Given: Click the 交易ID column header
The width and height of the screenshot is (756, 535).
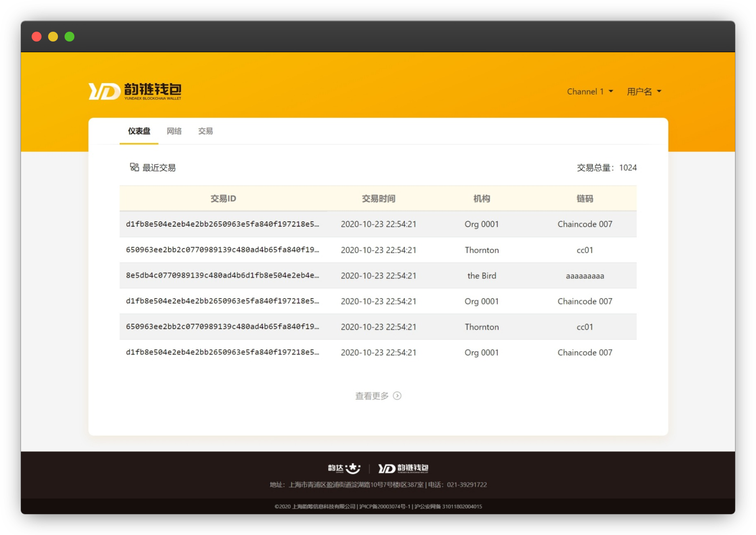Looking at the screenshot, I should click(x=223, y=199).
